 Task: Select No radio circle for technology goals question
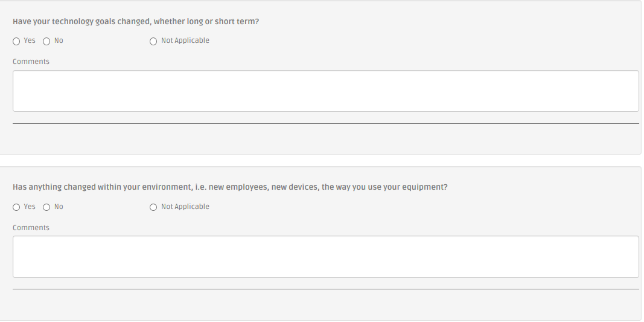click(x=46, y=41)
